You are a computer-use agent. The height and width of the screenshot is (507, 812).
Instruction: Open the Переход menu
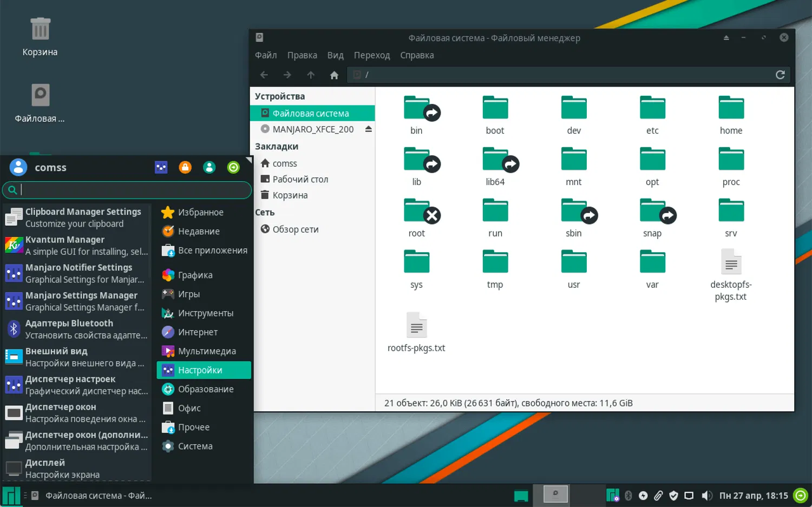tap(371, 55)
